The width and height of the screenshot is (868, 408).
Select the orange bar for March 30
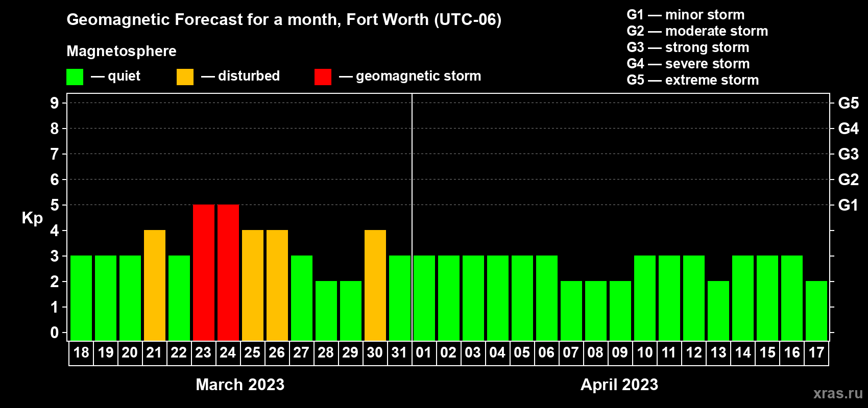click(375, 285)
